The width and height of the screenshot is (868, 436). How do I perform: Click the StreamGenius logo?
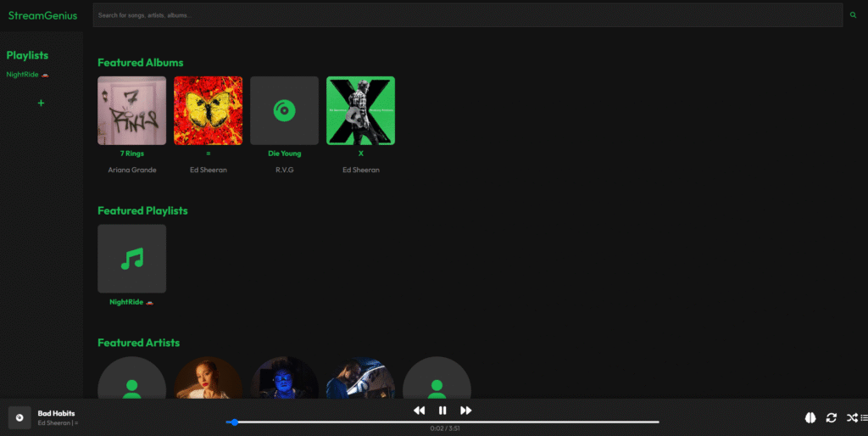(x=42, y=15)
